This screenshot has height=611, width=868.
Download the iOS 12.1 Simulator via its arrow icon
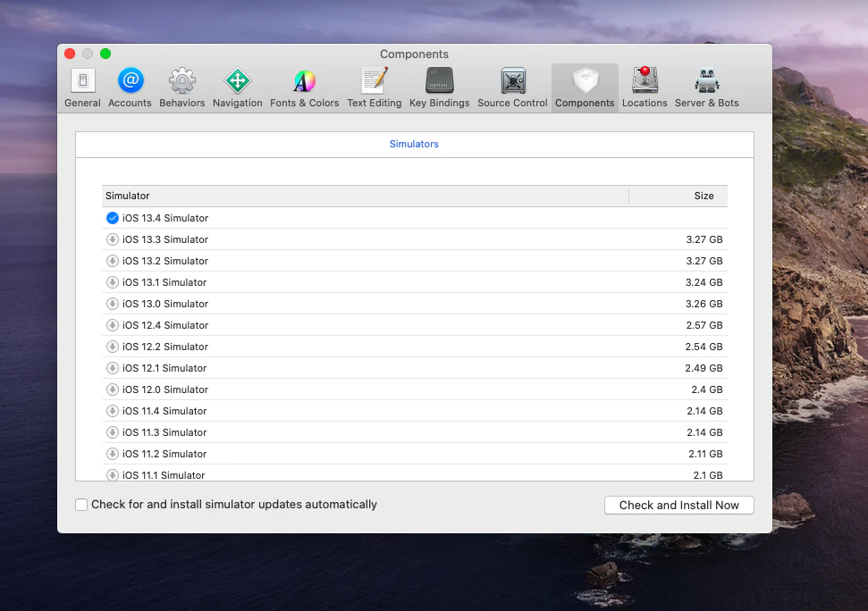(113, 368)
